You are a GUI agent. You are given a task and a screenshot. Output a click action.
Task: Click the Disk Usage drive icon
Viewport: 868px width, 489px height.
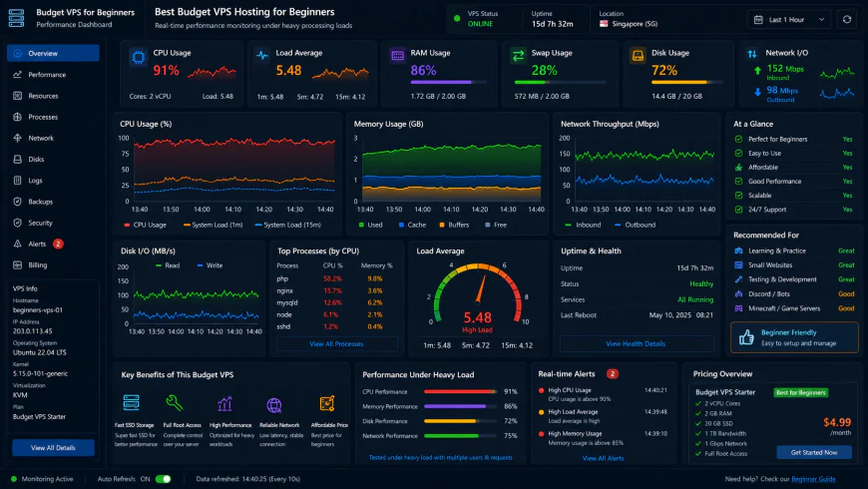point(638,56)
